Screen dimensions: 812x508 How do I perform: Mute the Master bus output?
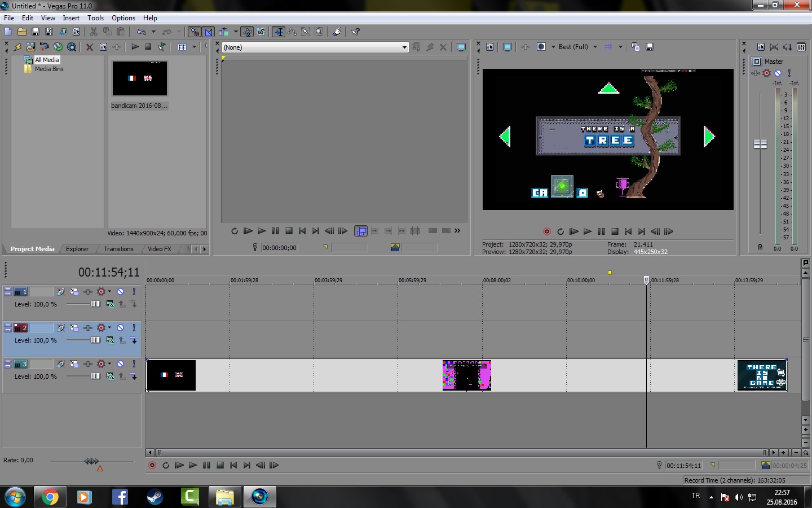[778, 73]
